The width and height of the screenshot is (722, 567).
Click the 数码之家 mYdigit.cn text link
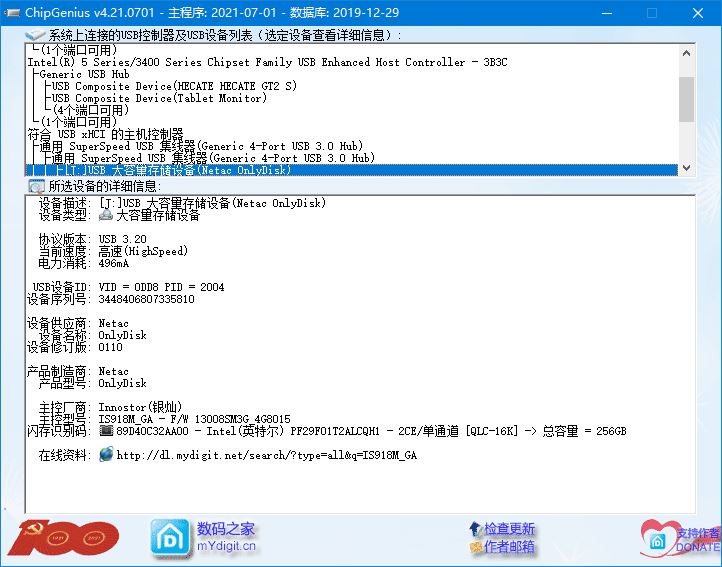226,537
